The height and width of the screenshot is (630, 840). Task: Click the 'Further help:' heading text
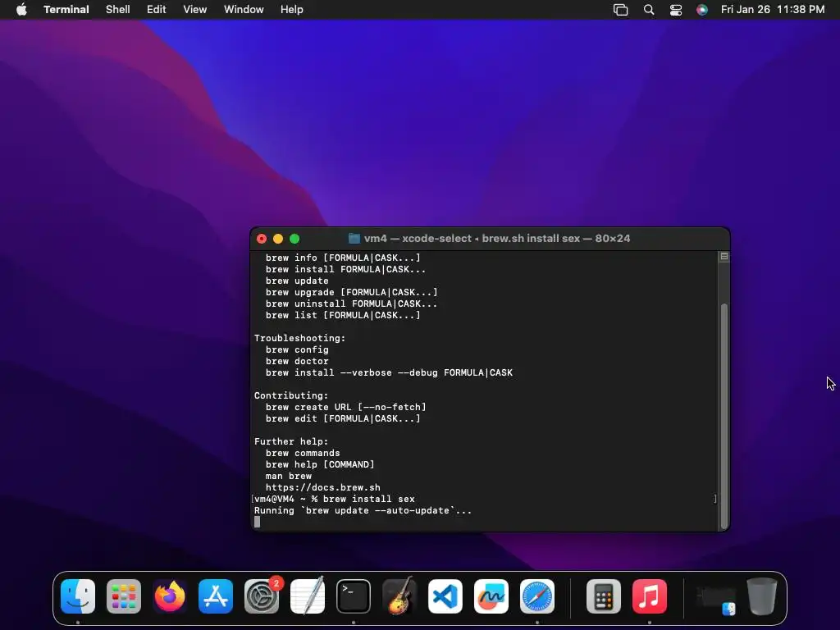(291, 441)
